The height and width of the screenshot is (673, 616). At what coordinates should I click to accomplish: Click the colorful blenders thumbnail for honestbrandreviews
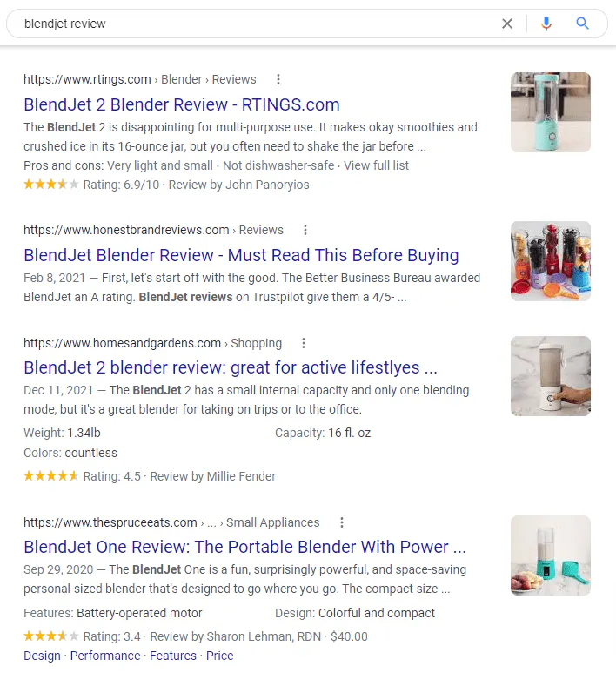(x=550, y=261)
